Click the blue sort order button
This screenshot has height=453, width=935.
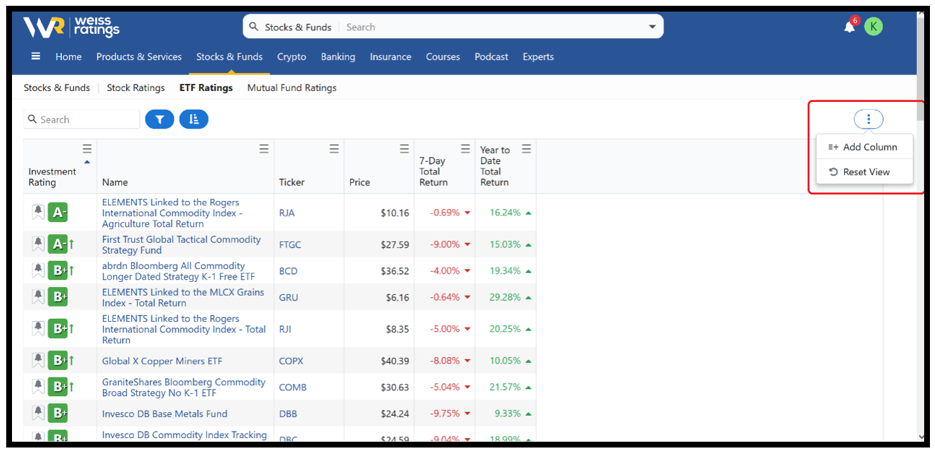pyautogui.click(x=194, y=119)
